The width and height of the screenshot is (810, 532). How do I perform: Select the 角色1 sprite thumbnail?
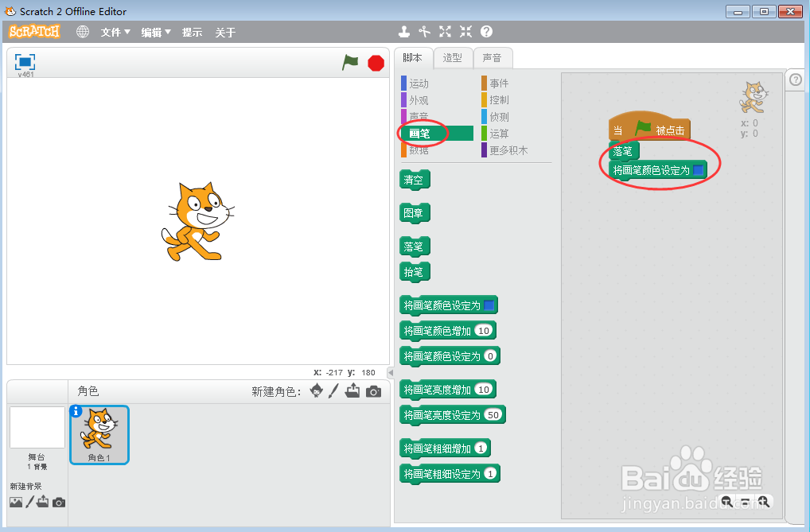[99, 435]
